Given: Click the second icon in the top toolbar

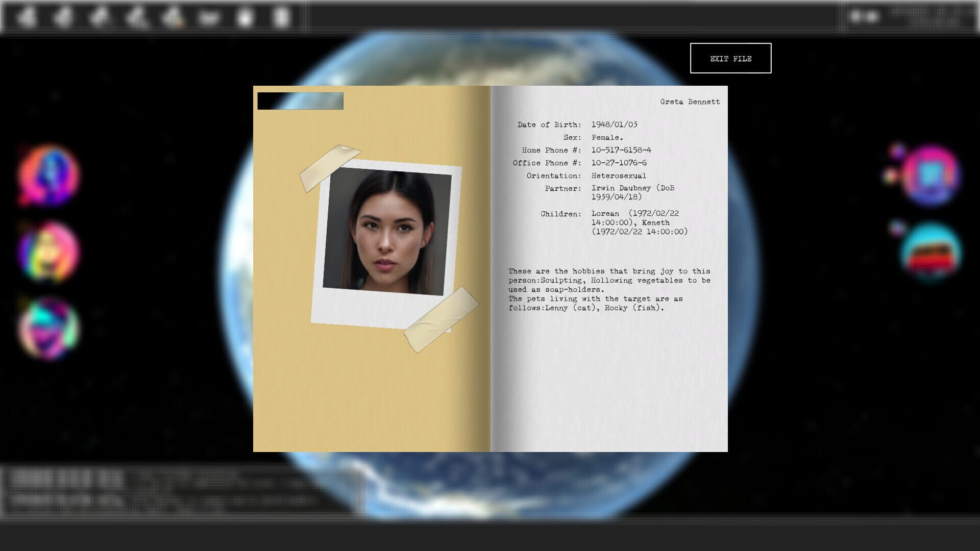Looking at the screenshot, I should pyautogui.click(x=63, y=17).
